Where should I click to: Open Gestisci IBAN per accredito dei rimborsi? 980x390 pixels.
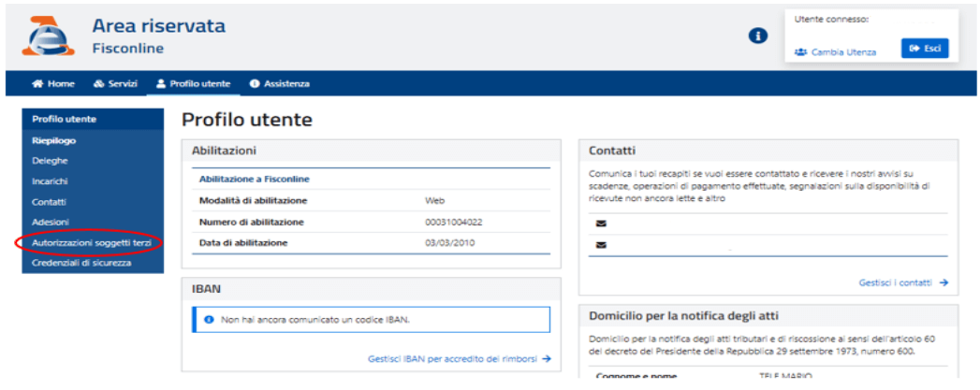pos(453,358)
